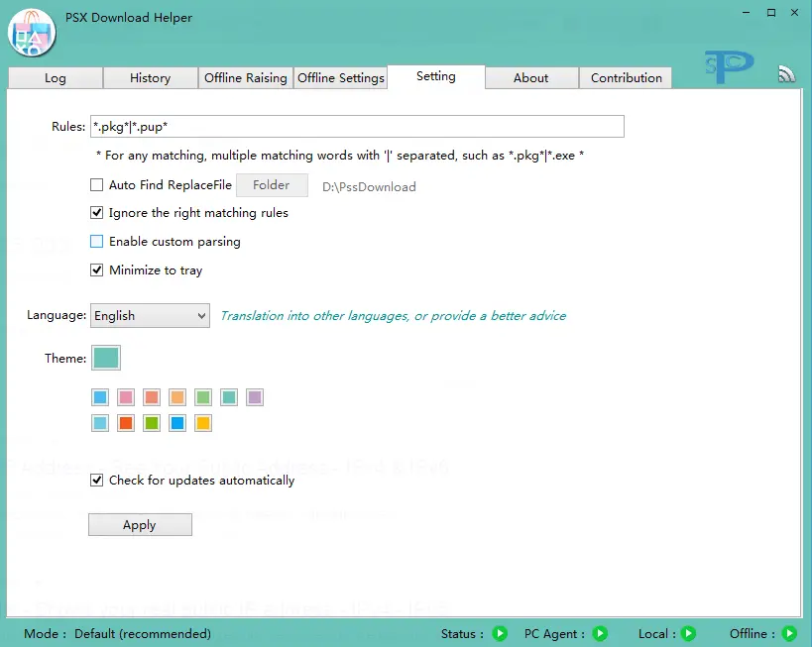This screenshot has width=812, height=647.
Task: Click the PC Agent green play indicator
Action: point(600,633)
